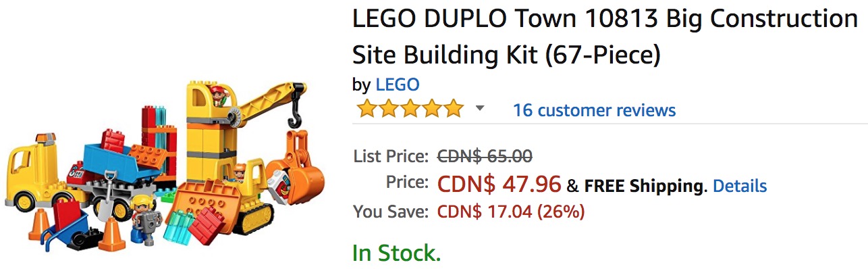Open the shipping Details link
868x269 pixels.
740,186
